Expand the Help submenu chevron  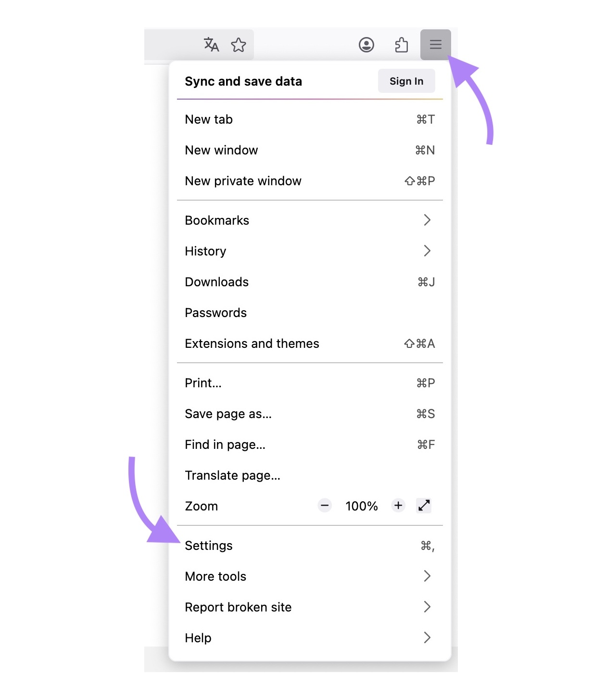[427, 638]
